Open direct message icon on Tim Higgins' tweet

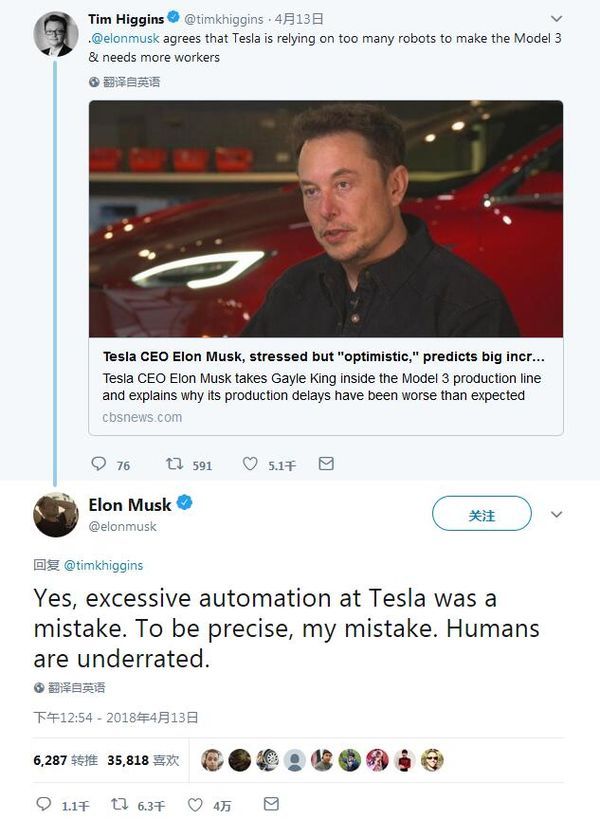325,464
